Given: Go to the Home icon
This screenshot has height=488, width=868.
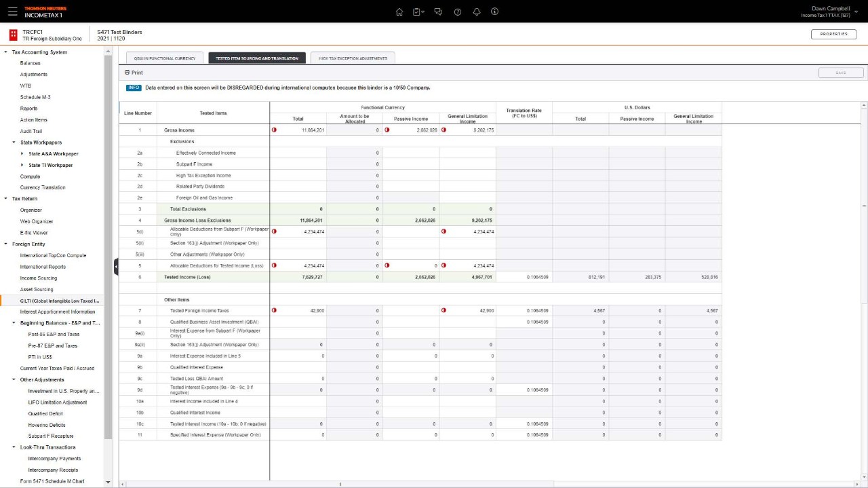Looking at the screenshot, I should [399, 12].
